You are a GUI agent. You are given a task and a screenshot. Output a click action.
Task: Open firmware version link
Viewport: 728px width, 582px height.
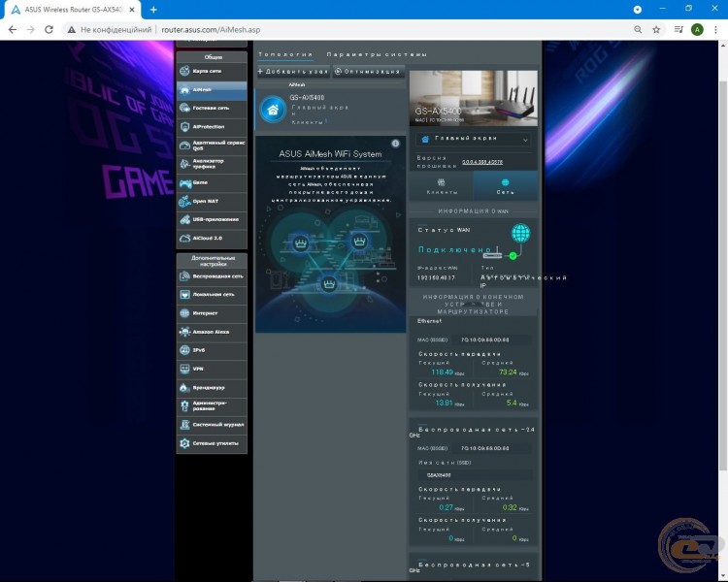pyautogui.click(x=481, y=162)
